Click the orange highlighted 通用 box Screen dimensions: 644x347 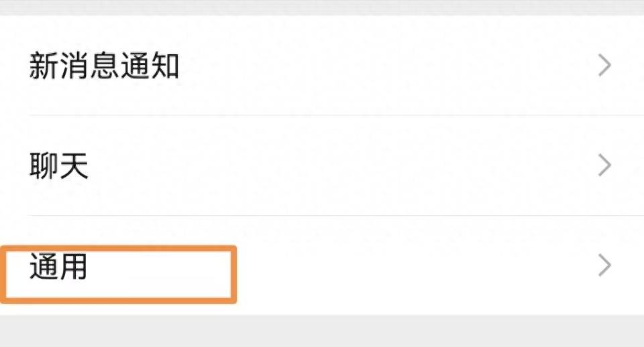pos(118,273)
